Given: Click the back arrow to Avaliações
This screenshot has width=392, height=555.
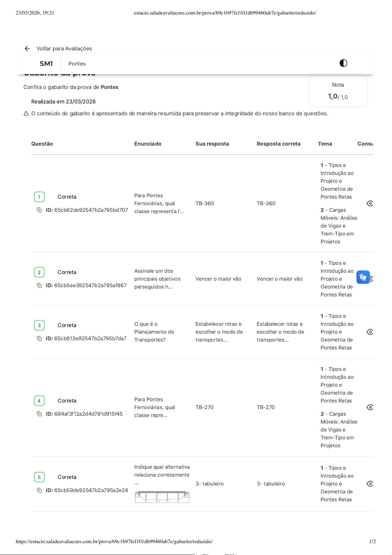Looking at the screenshot, I should [x=27, y=49].
